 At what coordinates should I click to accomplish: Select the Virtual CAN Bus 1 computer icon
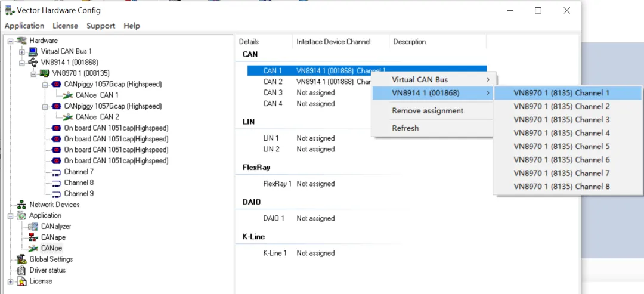point(33,51)
